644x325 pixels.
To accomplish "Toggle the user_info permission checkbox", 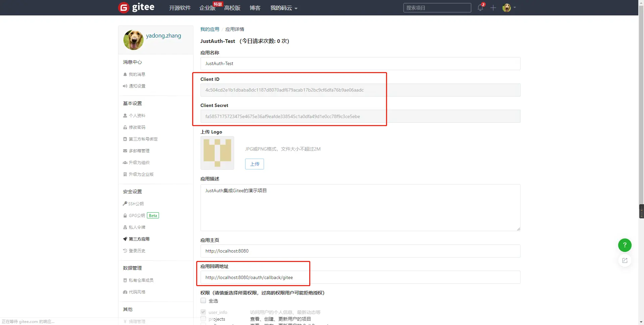I will [x=203, y=312].
